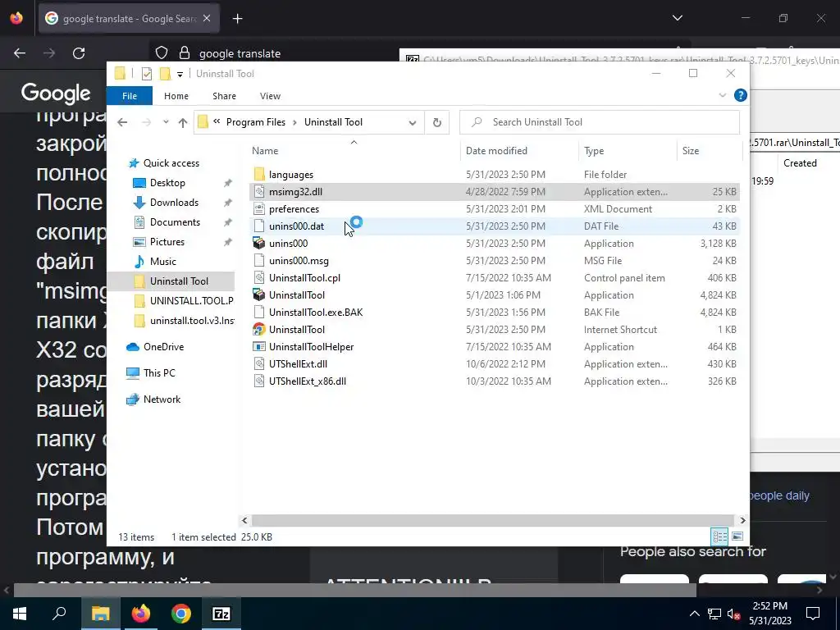
Task: Click the horizontal scrollbar in file list
Action: point(492,520)
